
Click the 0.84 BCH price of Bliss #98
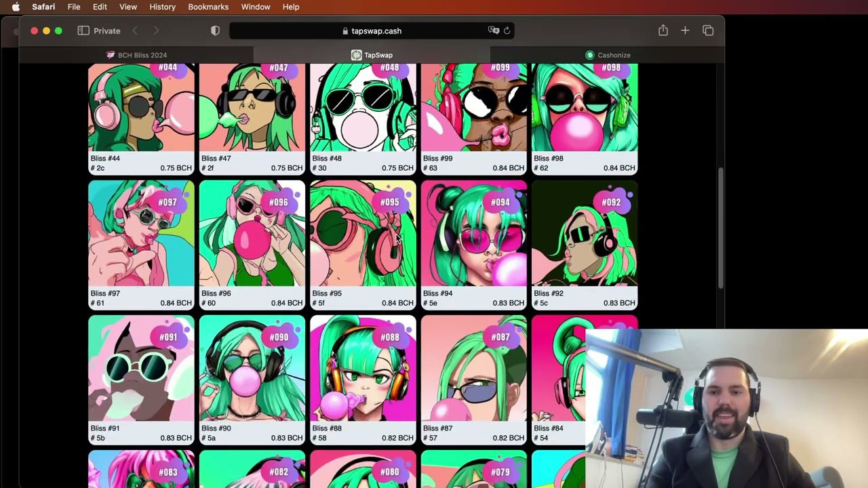tap(619, 168)
